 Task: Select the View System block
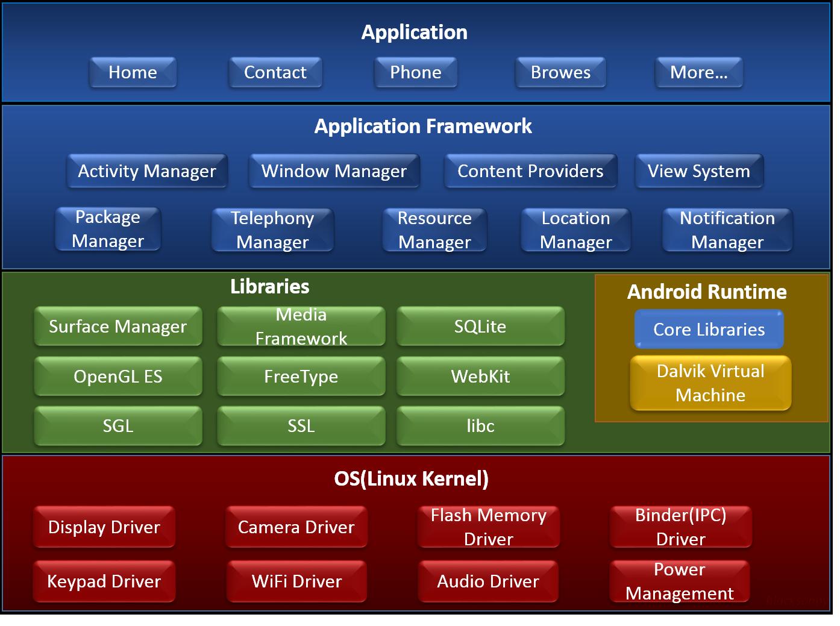pos(698,171)
